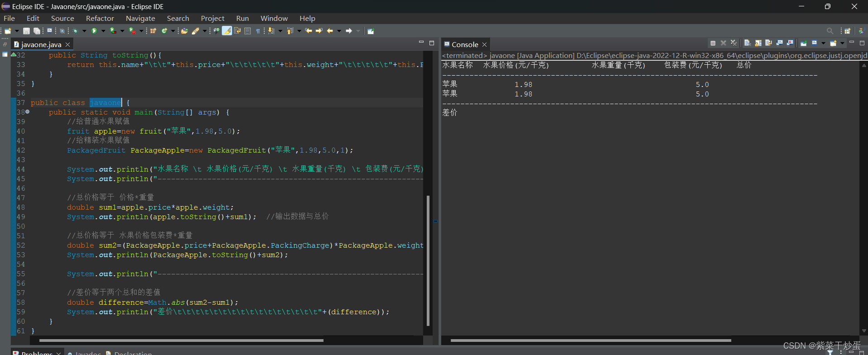
Task: Toggle Skip All Breakpoints
Action: coord(62,31)
